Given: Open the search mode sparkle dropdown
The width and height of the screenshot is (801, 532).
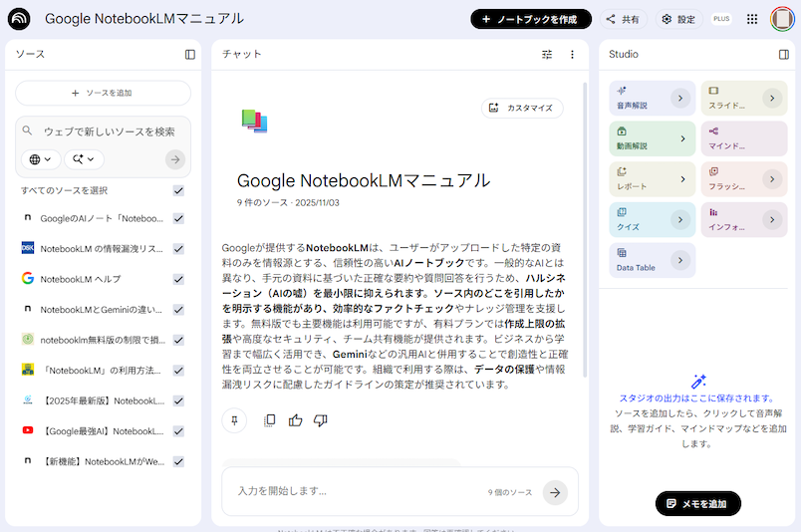Looking at the screenshot, I should pos(84,159).
